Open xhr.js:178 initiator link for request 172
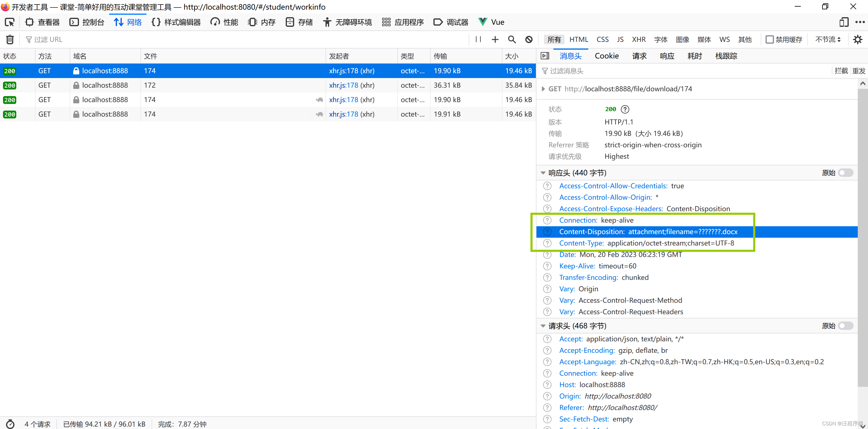This screenshot has height=429, width=868. [343, 85]
